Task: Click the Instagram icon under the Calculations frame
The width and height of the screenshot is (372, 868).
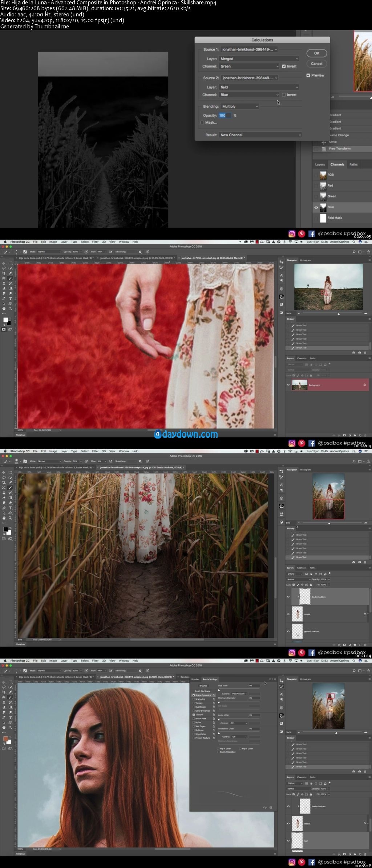Action: coord(292,234)
